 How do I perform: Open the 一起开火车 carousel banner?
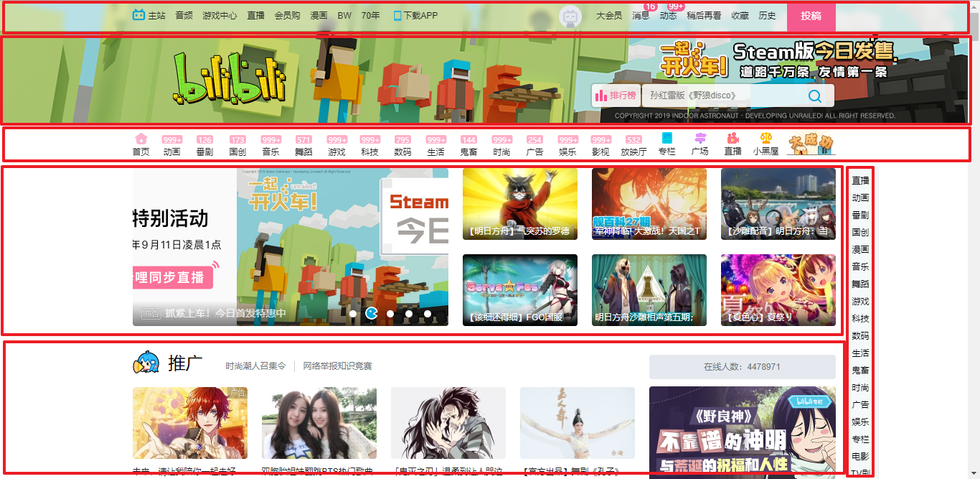coord(291,247)
